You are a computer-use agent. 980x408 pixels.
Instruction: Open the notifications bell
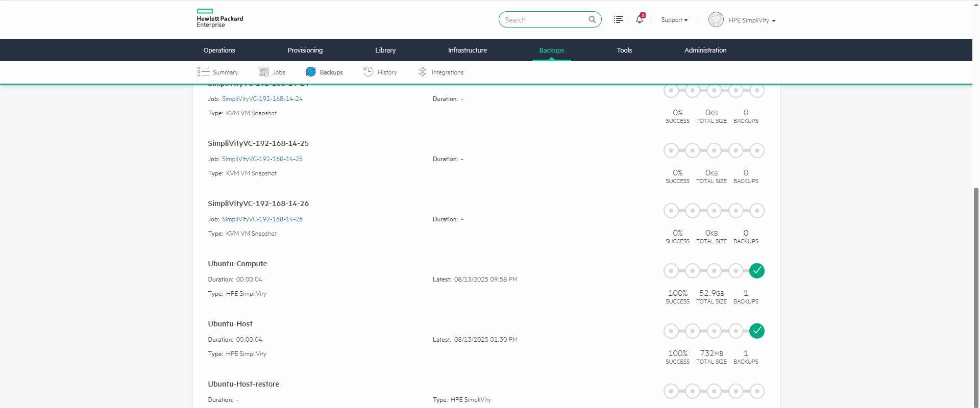[640, 19]
